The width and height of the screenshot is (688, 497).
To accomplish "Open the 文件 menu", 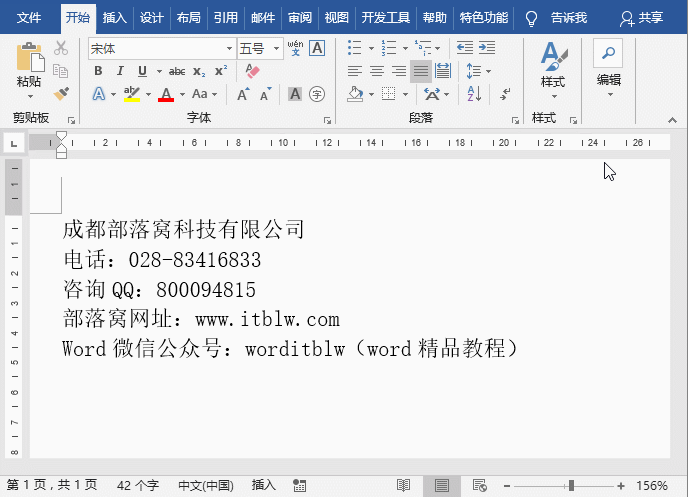I will [x=29, y=18].
